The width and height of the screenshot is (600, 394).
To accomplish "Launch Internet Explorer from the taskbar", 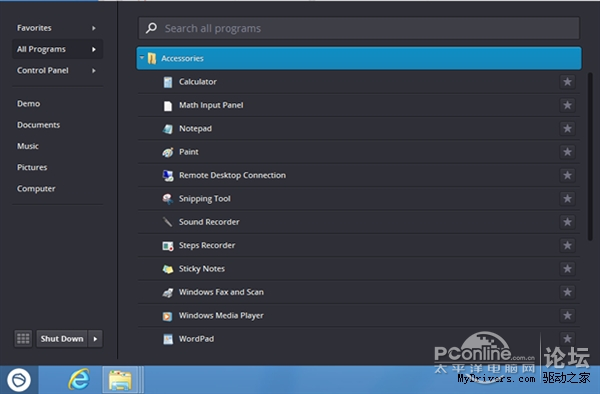I will (79, 379).
